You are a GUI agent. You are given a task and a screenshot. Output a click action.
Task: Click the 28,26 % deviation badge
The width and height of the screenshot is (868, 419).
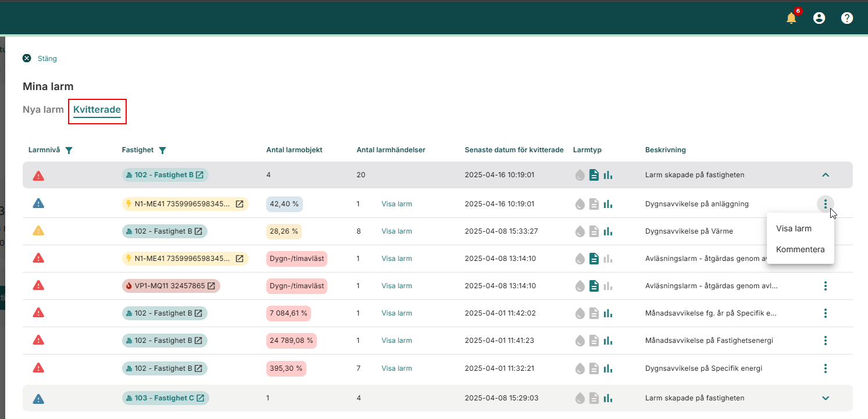point(284,231)
